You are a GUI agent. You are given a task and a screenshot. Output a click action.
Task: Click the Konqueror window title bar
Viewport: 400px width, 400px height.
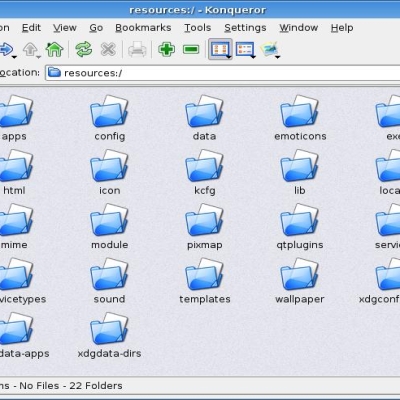pos(200,10)
